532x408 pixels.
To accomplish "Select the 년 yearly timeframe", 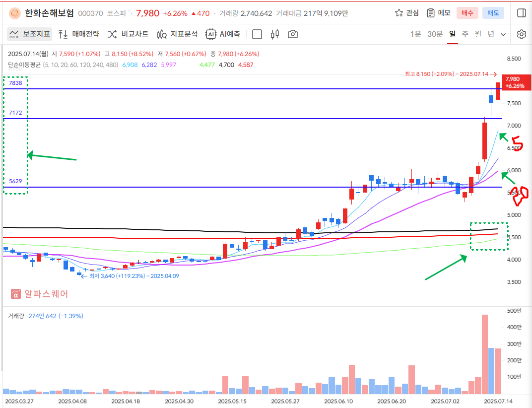I will [x=491, y=34].
